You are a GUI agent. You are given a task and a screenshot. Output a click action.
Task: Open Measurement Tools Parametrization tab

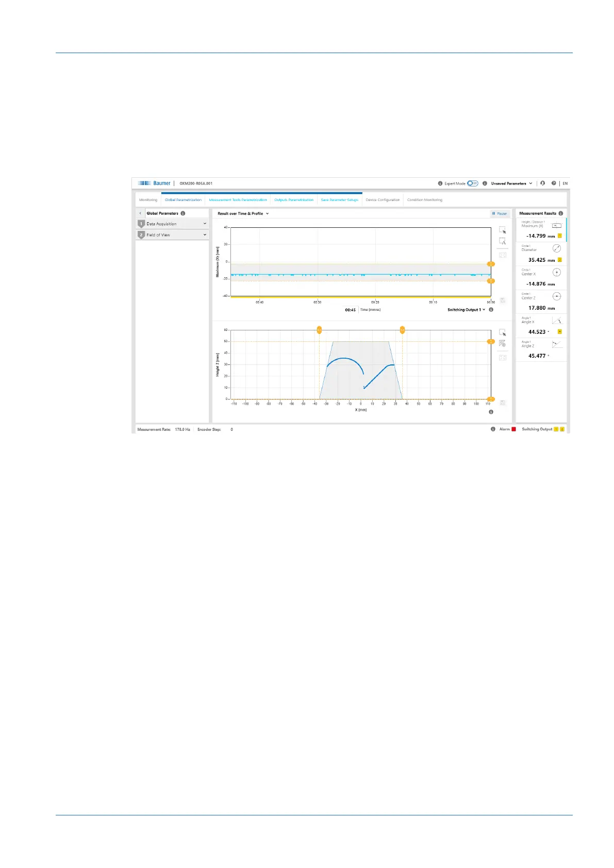pos(238,200)
